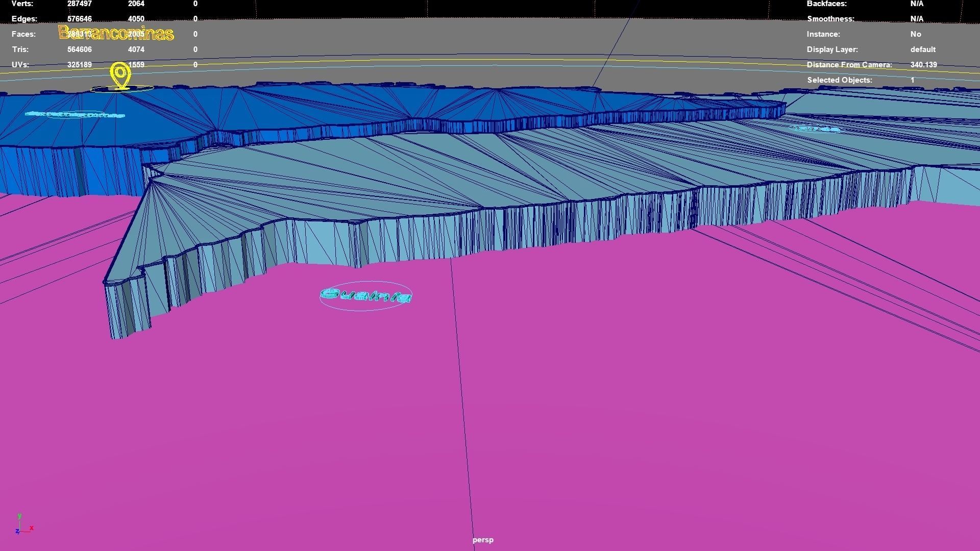Click the Tris total value 564606
Image resolution: width=980 pixels, height=551 pixels.
(80, 49)
